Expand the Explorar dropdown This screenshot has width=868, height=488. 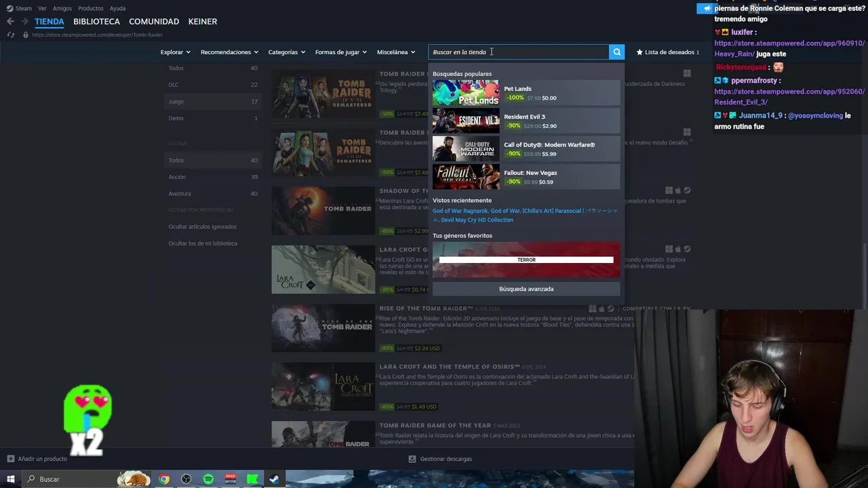click(175, 52)
